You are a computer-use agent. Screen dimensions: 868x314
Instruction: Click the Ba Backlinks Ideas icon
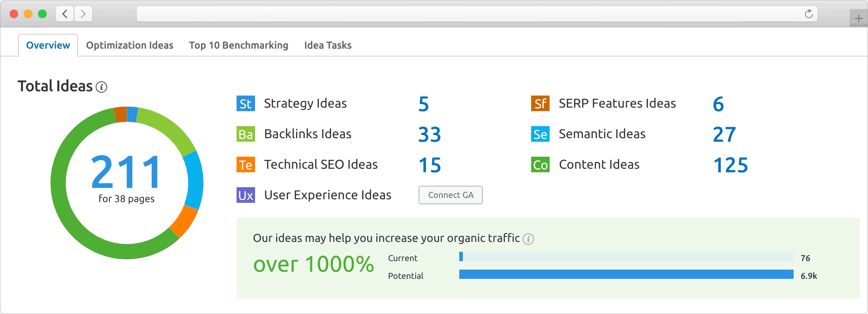[x=246, y=134]
